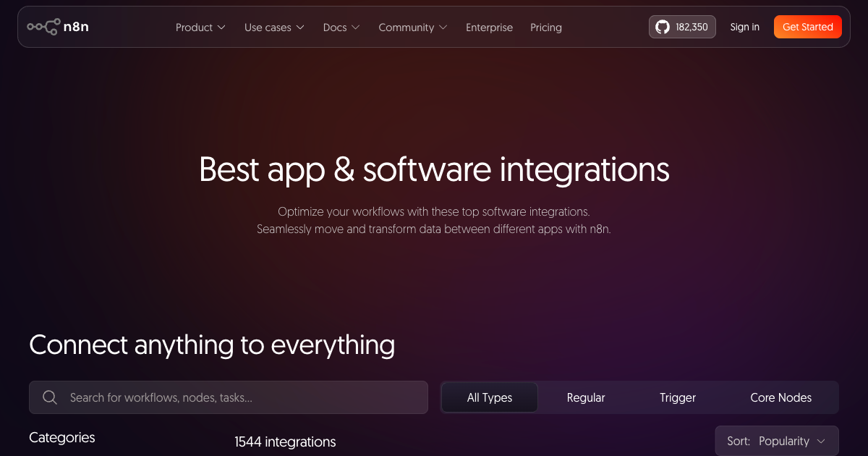Viewport: 868px width, 456px height.
Task: Go to the Pricing page
Action: coord(546,28)
